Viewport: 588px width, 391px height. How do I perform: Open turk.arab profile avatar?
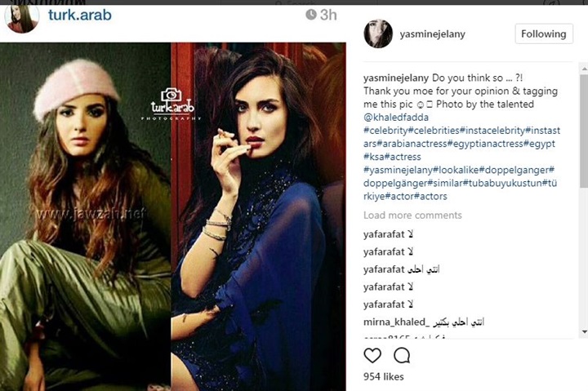tap(21, 19)
